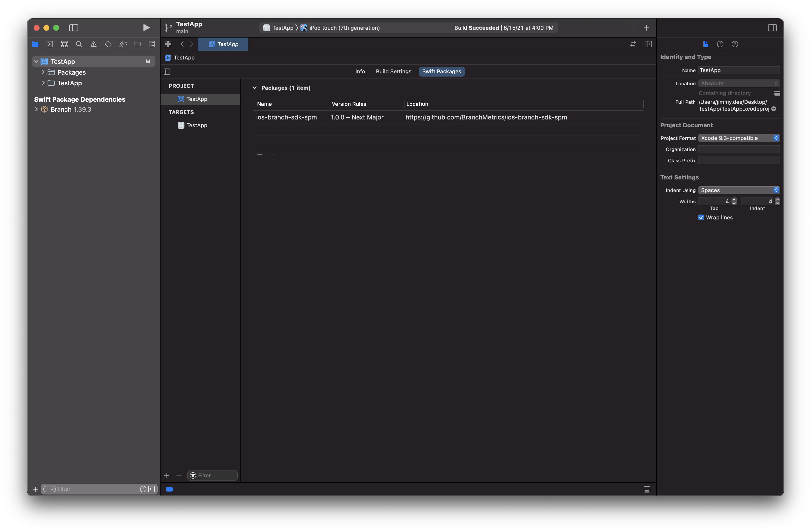Open the Breakpoint navigator
811x532 pixels.
coord(138,44)
